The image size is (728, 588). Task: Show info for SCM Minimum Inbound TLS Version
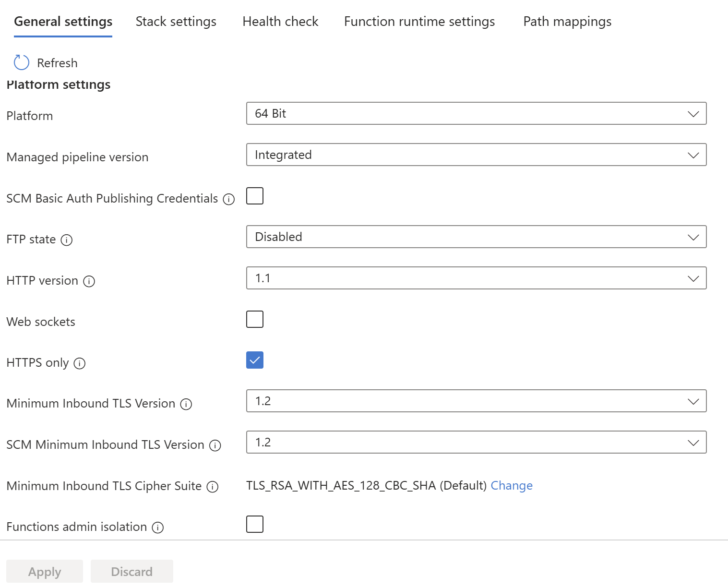(215, 445)
